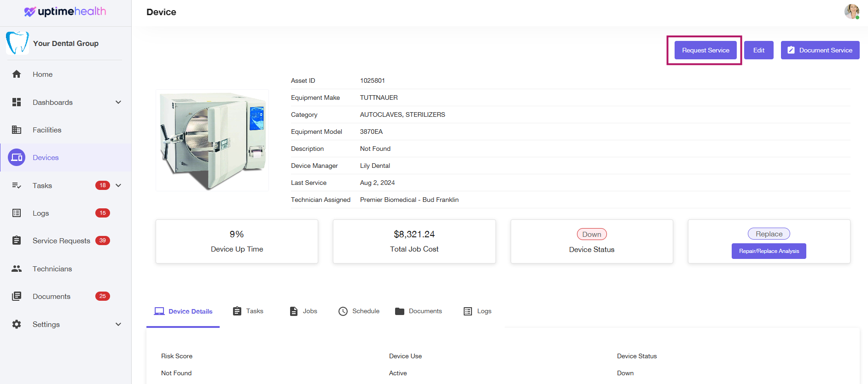Open Technicians via the people icon
The height and width of the screenshot is (384, 868).
click(17, 269)
